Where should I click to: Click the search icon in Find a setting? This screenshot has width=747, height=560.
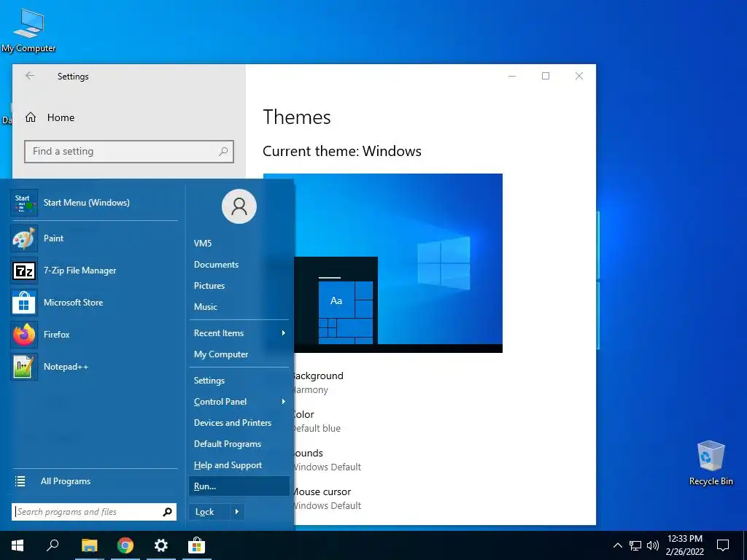[x=223, y=152]
